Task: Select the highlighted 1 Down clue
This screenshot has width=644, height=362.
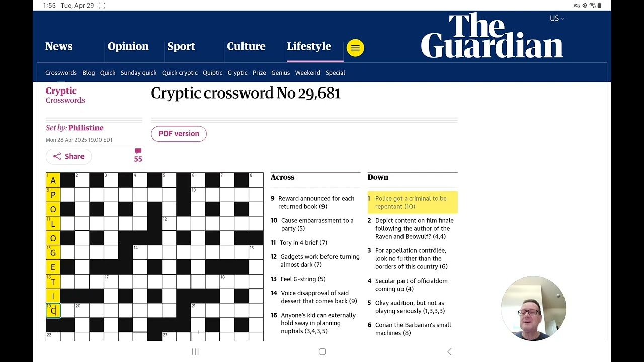Action: 413,202
